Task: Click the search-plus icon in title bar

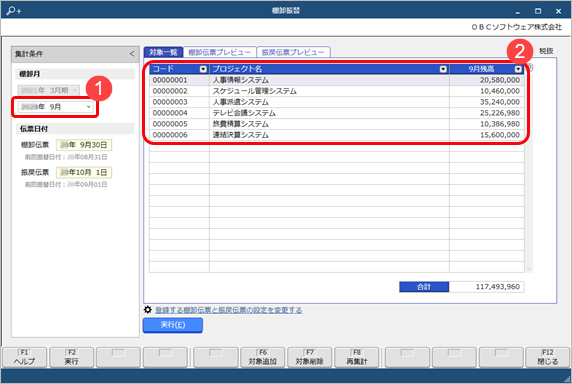Action: (14, 11)
